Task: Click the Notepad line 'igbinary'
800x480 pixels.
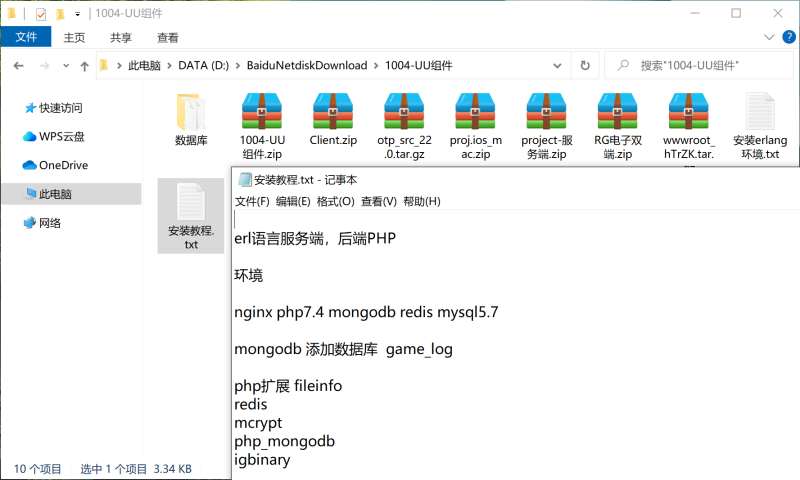Action: point(262,460)
